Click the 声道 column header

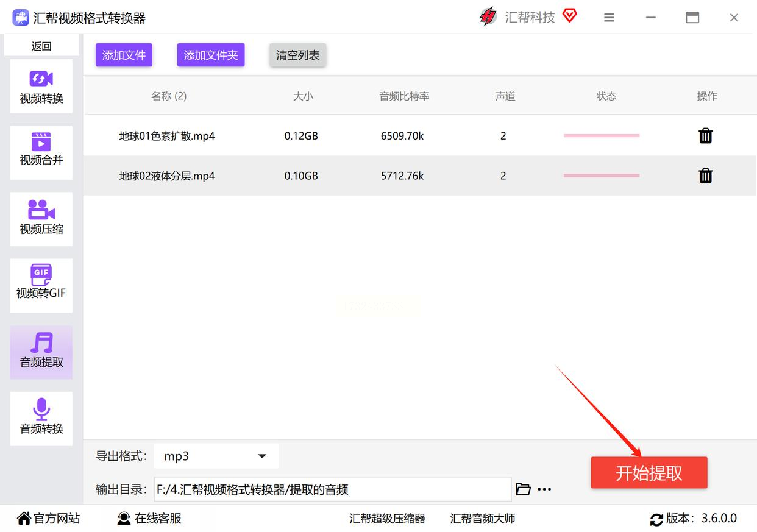click(x=505, y=96)
